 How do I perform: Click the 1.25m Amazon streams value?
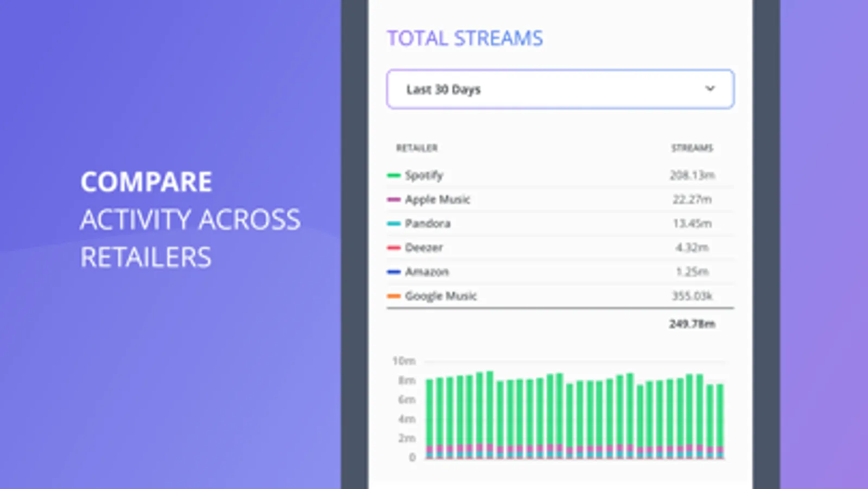[692, 272]
